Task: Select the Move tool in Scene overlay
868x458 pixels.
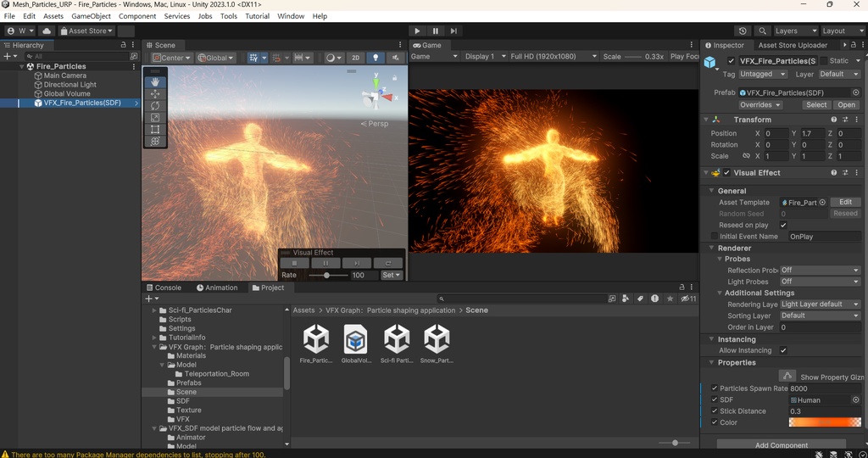Action: [155, 94]
